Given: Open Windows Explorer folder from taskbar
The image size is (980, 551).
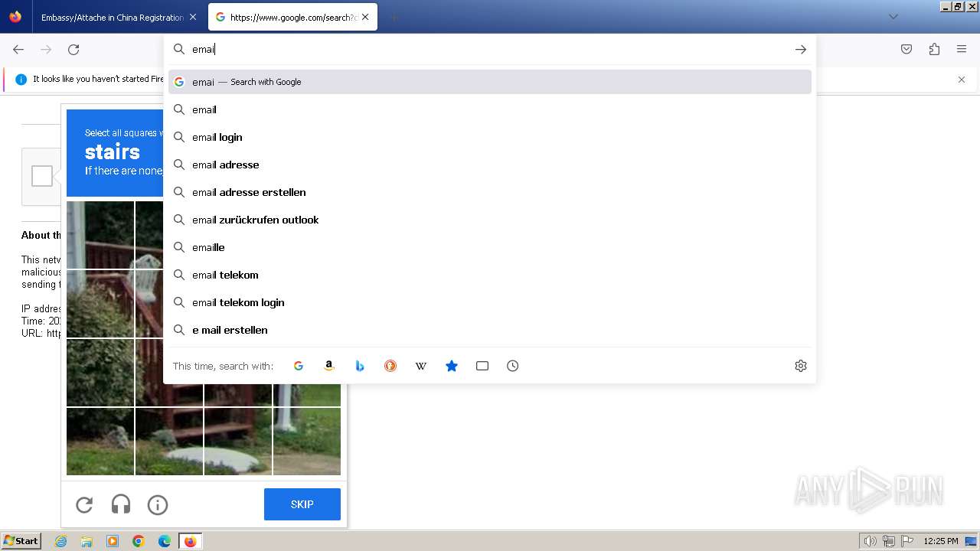Looking at the screenshot, I should (87, 541).
